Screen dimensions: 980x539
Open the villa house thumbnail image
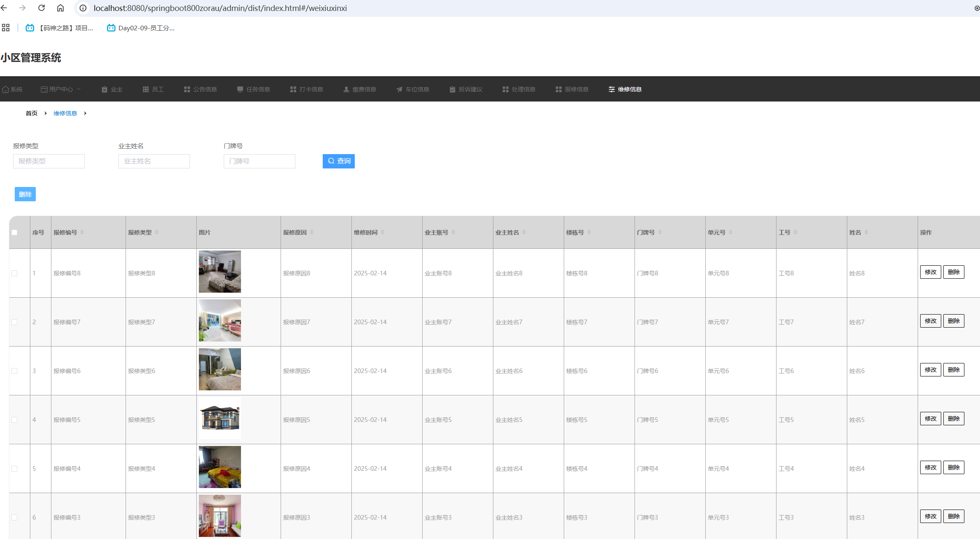[x=220, y=418]
